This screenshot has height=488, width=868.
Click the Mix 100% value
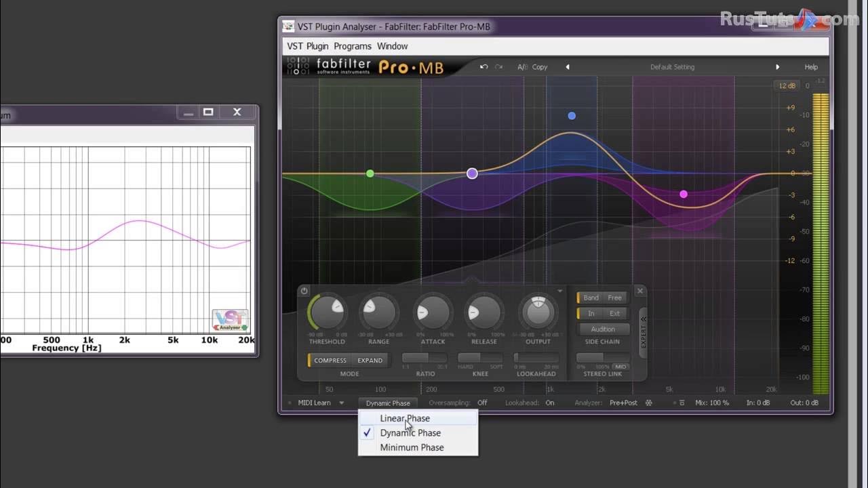tap(712, 403)
